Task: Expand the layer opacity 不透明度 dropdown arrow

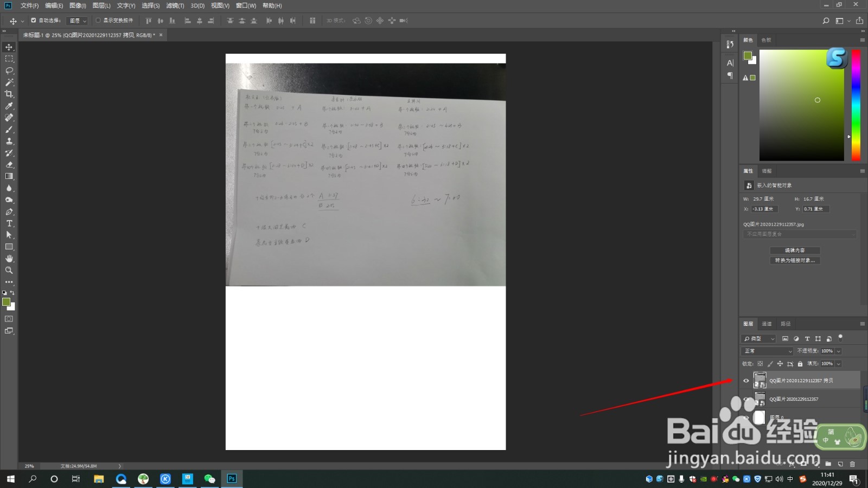Action: point(838,351)
